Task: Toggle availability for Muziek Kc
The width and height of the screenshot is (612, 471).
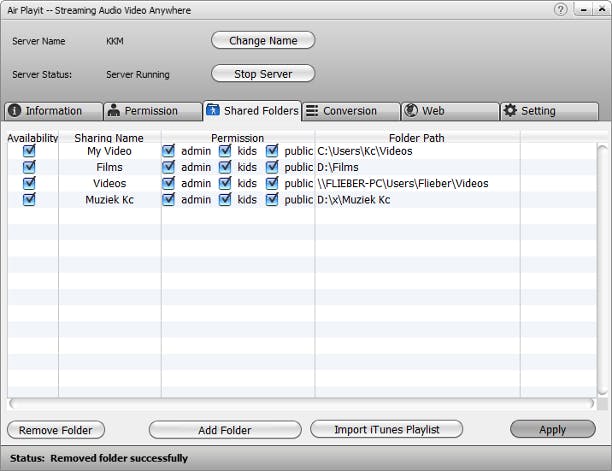Action: pos(29,199)
